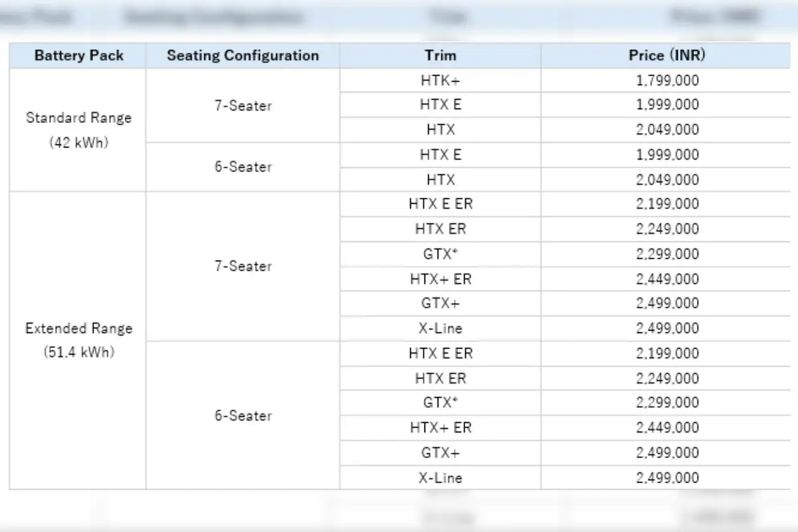The width and height of the screenshot is (798, 532).
Task: Select the X-Line trim in the last table row
Action: pos(440,477)
